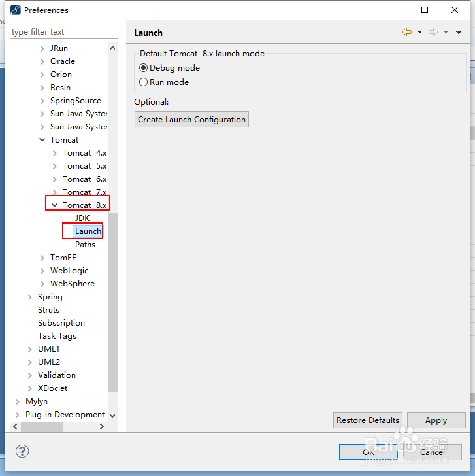Viewport: 475px width, 476px height.
Task: Open the forward history dropdown arrow
Action: coord(446,32)
